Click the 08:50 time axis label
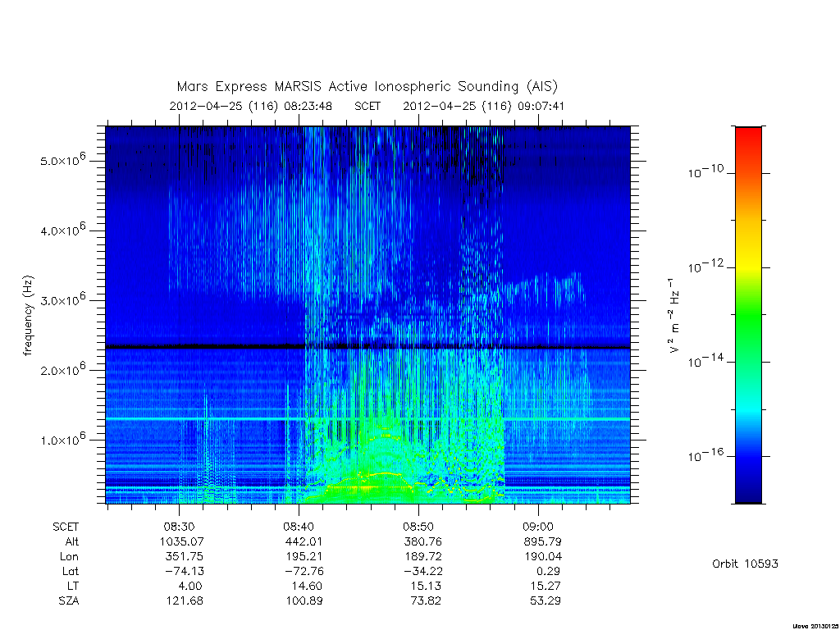 [418, 527]
